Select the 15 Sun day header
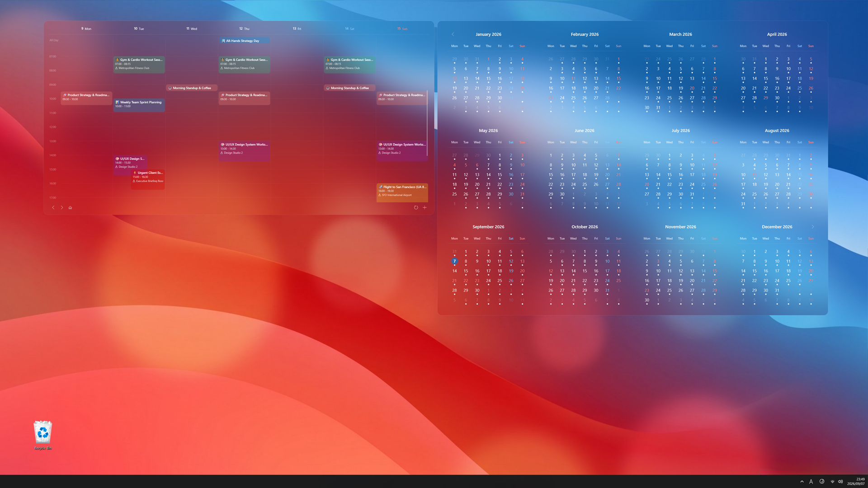The height and width of the screenshot is (488, 868). (402, 28)
